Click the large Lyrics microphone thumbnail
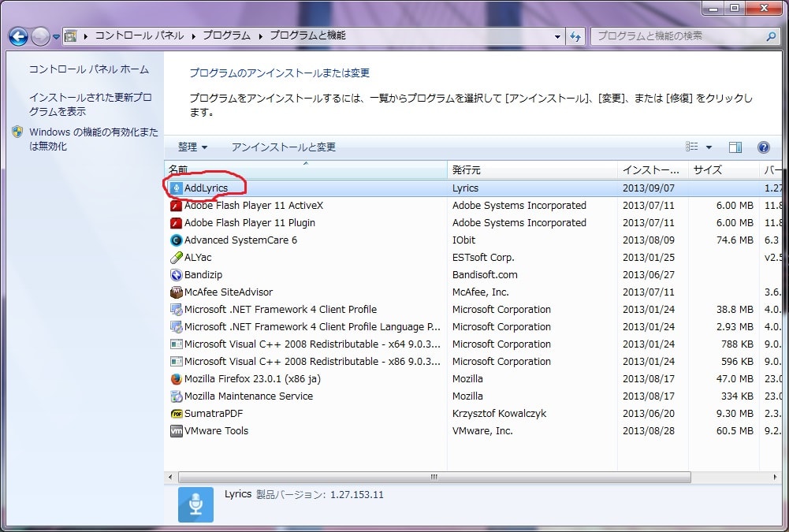Screen dimensions: 789x532 tap(195, 504)
